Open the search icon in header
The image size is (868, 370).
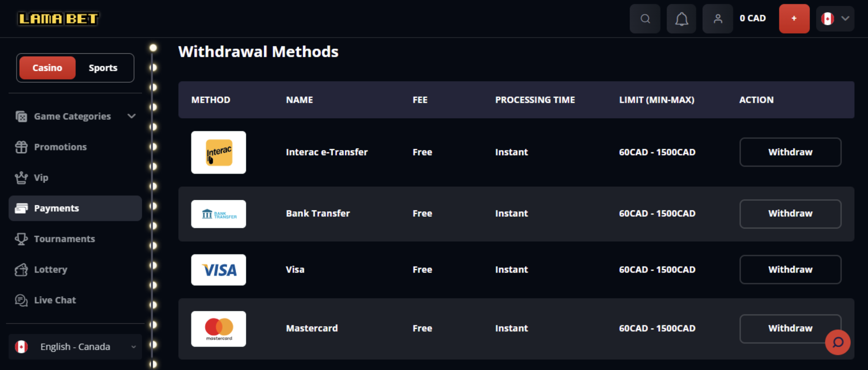point(645,19)
